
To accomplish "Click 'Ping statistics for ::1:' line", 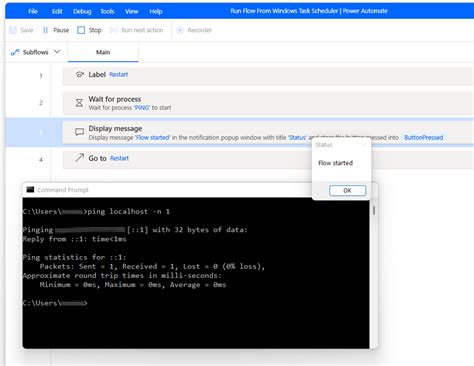I will tap(75, 257).
